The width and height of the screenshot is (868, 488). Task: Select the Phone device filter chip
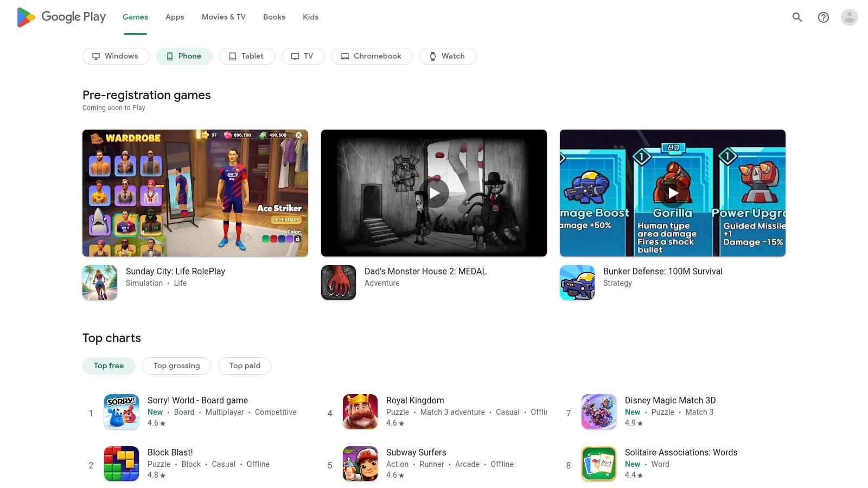(x=184, y=56)
